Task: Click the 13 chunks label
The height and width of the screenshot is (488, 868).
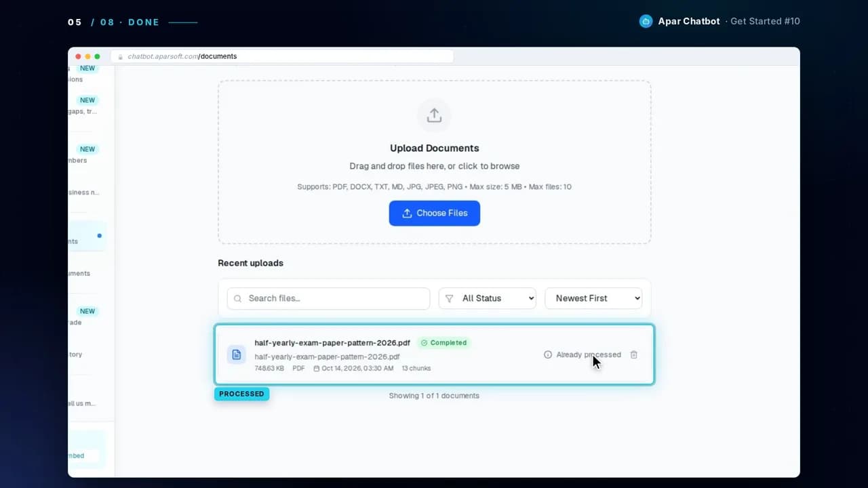Action: click(x=416, y=369)
